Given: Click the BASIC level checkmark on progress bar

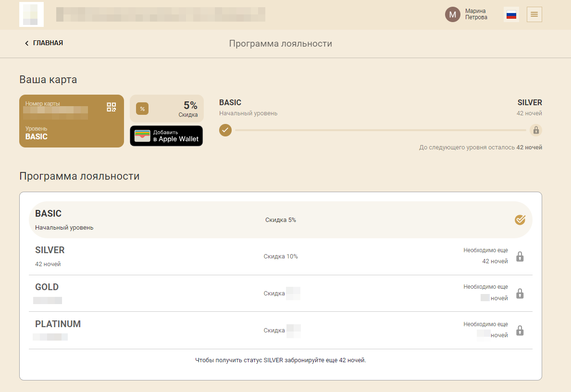Looking at the screenshot, I should coord(225,130).
